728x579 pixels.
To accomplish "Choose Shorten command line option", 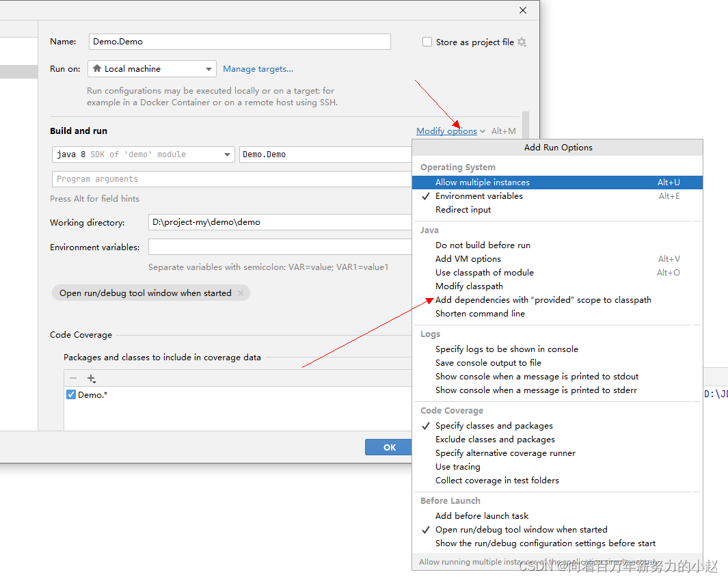I will 480,313.
